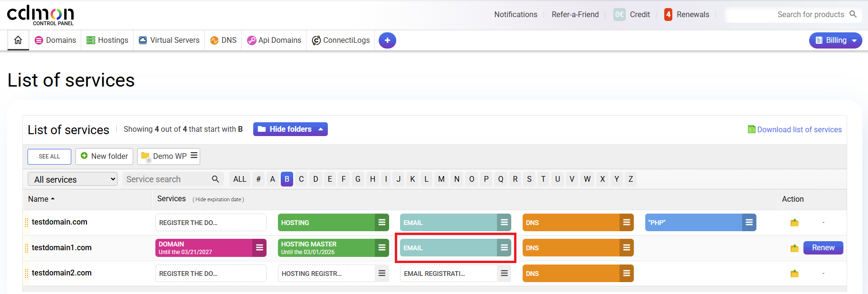Open the Billing dropdown menu
The image size is (868, 294).
click(x=835, y=40)
